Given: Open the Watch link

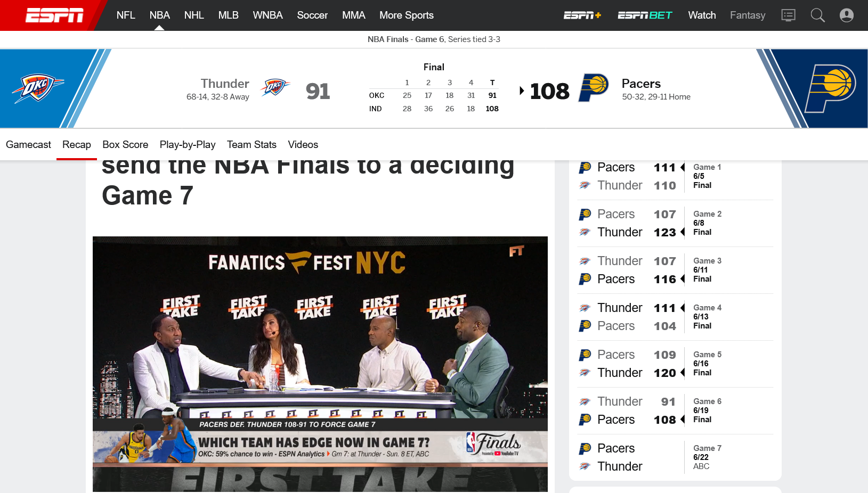Looking at the screenshot, I should [702, 15].
